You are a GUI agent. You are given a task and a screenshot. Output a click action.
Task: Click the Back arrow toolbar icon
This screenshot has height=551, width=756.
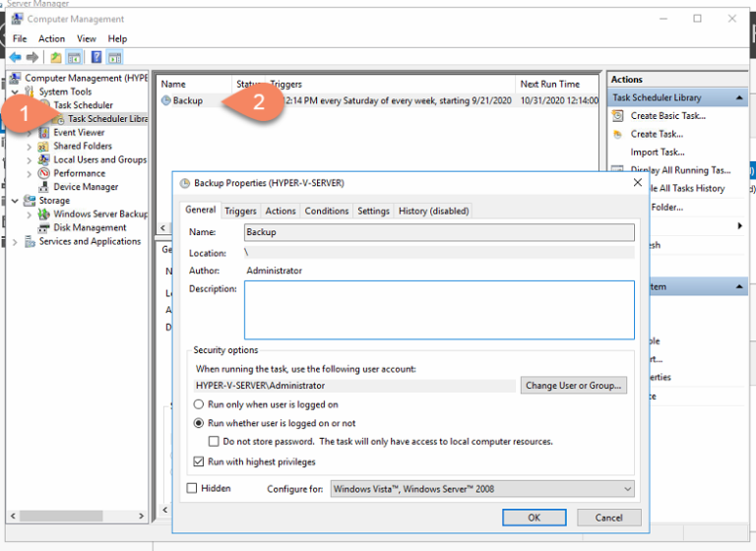point(15,57)
